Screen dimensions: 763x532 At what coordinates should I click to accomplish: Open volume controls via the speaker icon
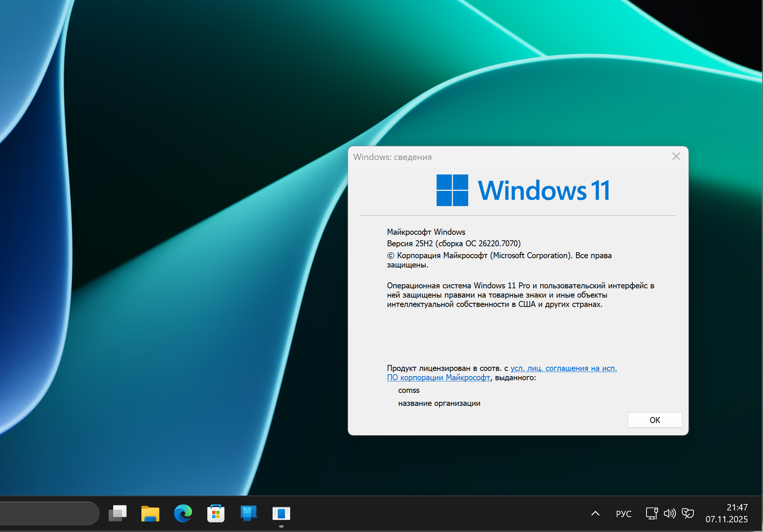coord(669,513)
